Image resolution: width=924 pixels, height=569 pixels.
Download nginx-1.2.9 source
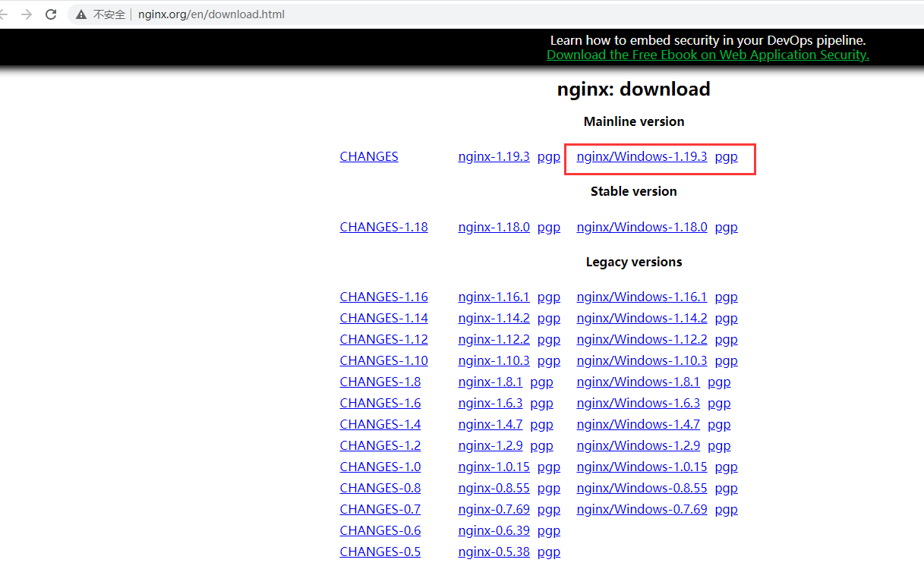tap(490, 445)
